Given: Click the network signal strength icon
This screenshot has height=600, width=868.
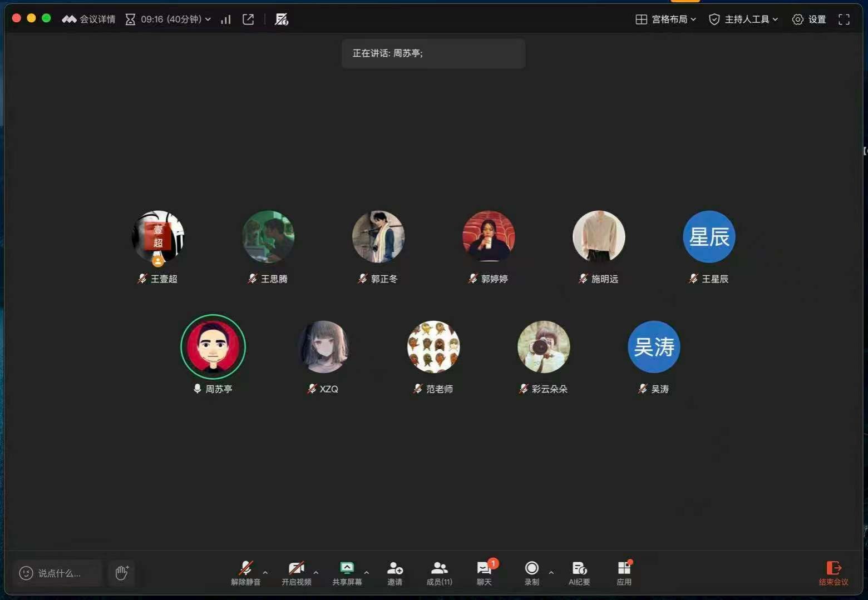Looking at the screenshot, I should 225,19.
